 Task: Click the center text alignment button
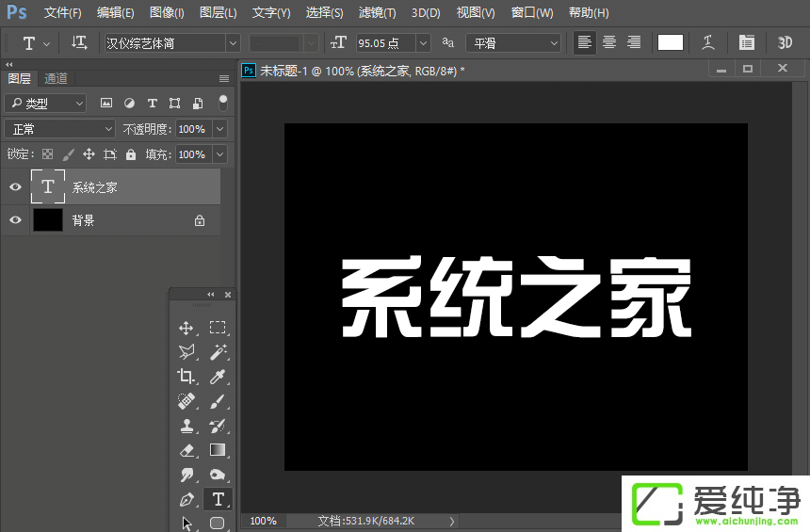pos(609,42)
